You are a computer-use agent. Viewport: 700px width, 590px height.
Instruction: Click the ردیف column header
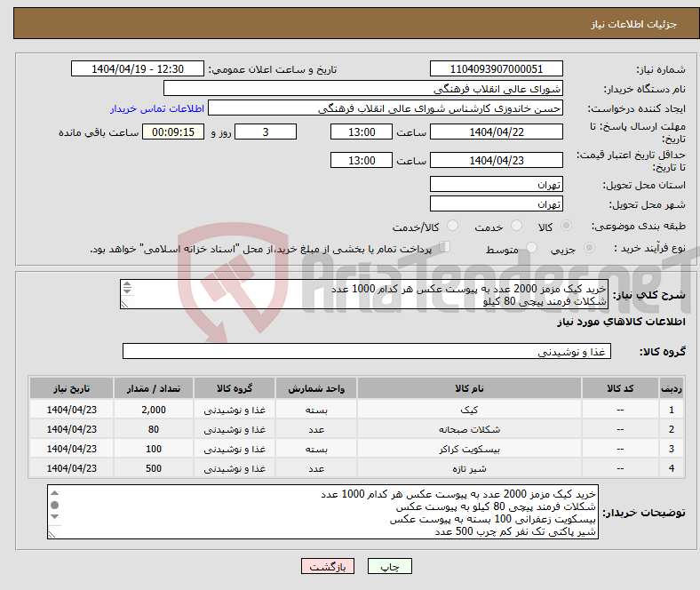671,388
